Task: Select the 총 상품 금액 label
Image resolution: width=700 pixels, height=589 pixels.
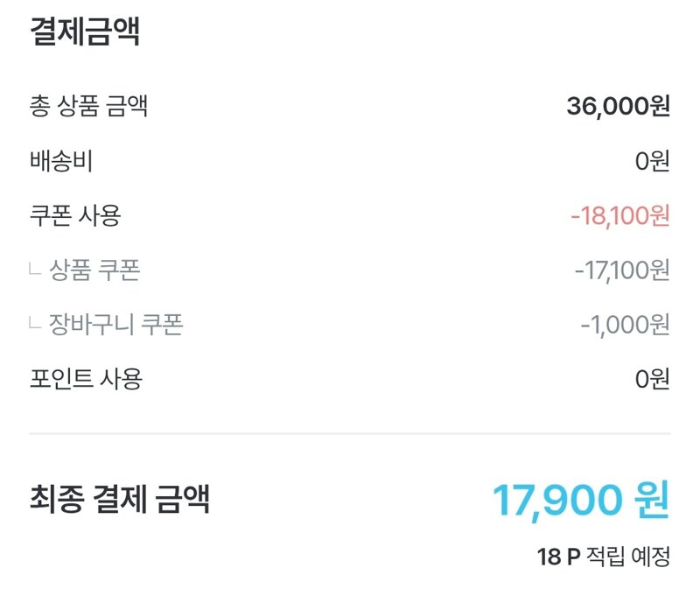Action: click(x=88, y=106)
